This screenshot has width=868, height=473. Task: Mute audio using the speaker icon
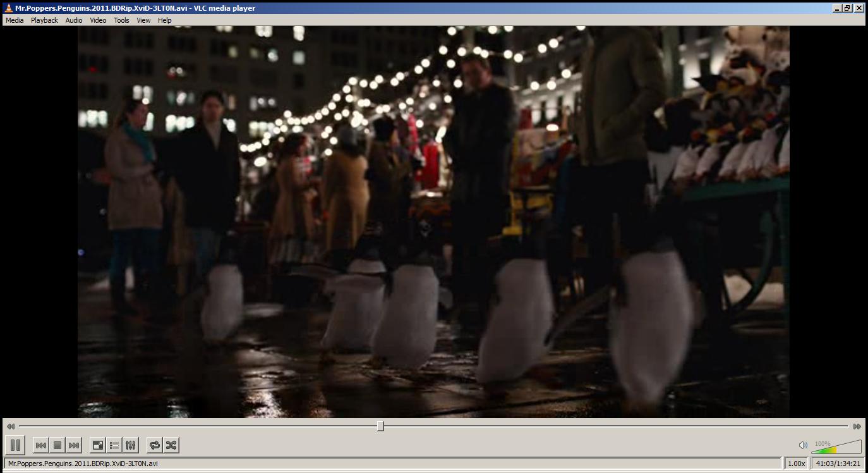tap(803, 445)
